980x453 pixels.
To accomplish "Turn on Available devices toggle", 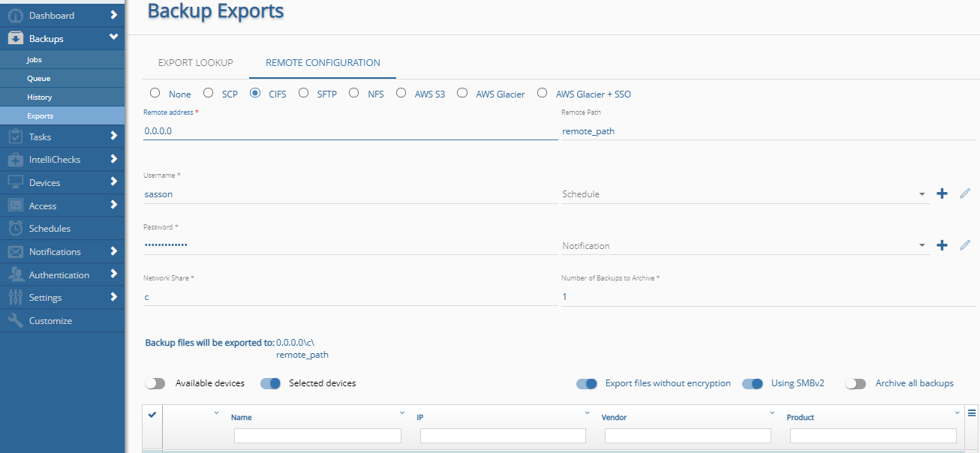I will pos(155,383).
